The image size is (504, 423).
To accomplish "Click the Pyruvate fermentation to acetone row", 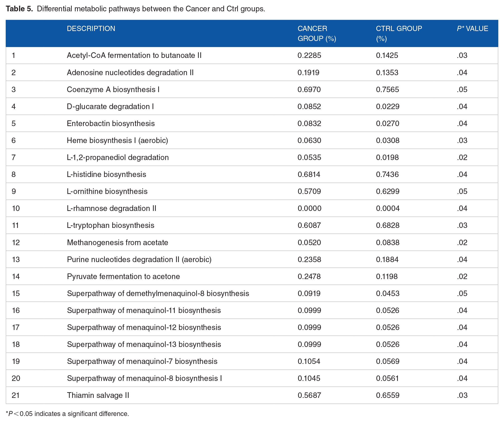I will (252, 276).
